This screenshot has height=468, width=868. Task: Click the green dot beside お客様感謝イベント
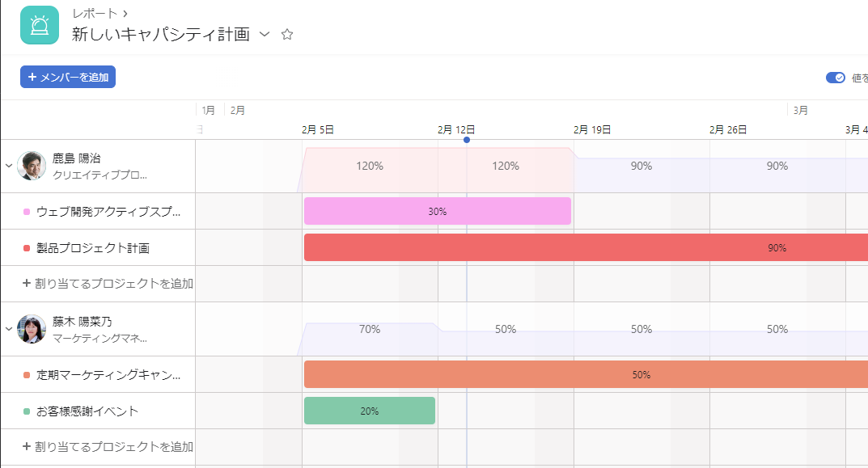27,411
